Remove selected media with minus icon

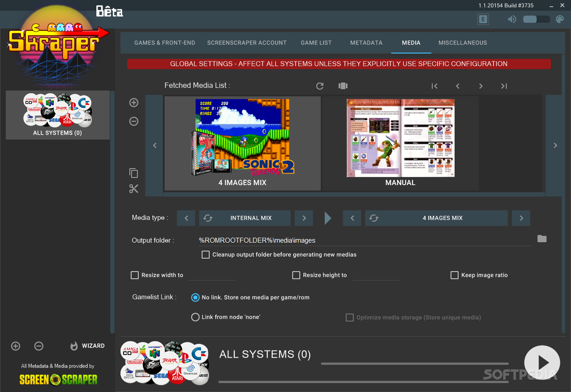click(x=134, y=121)
